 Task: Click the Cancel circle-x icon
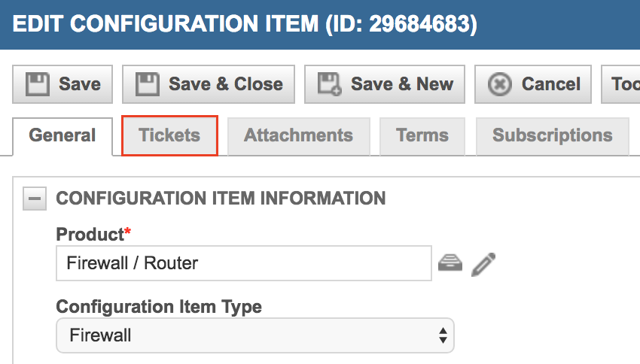pyautogui.click(x=500, y=84)
